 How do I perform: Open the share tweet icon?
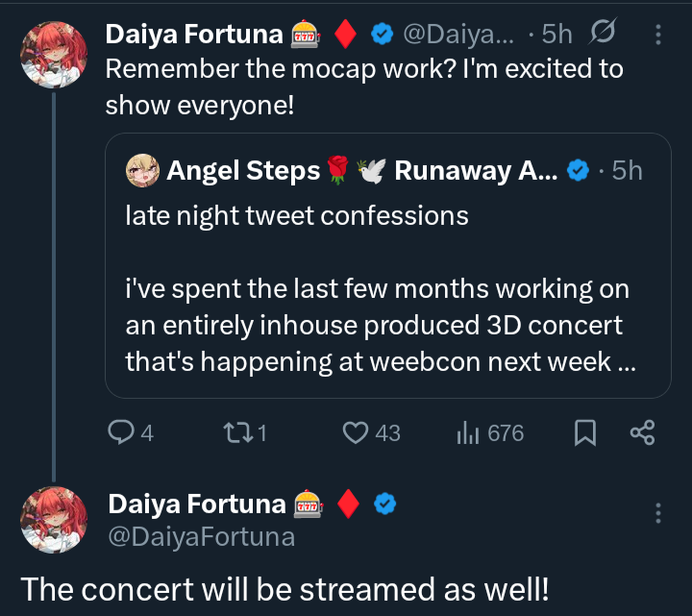pyautogui.click(x=642, y=433)
